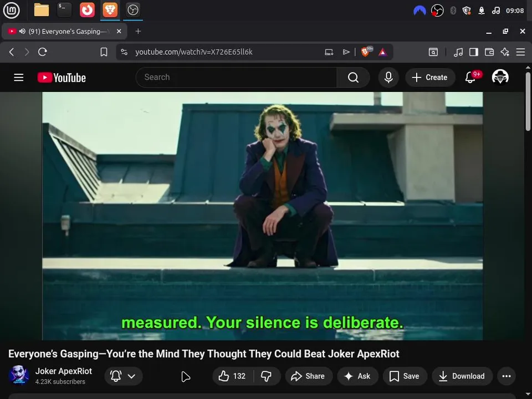Launch the Terminal from the panel
532x399 pixels.
64,10
